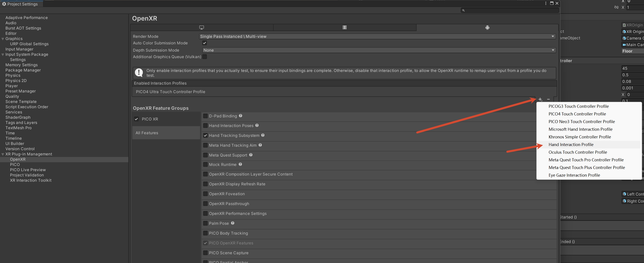Choose Microsoft Hand Interaction Profile

click(589, 129)
